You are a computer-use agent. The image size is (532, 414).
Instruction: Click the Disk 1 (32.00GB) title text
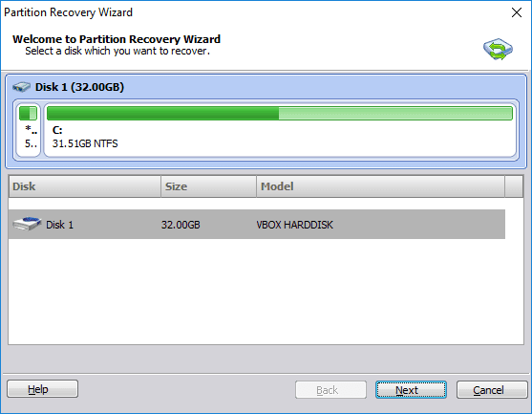(79, 87)
